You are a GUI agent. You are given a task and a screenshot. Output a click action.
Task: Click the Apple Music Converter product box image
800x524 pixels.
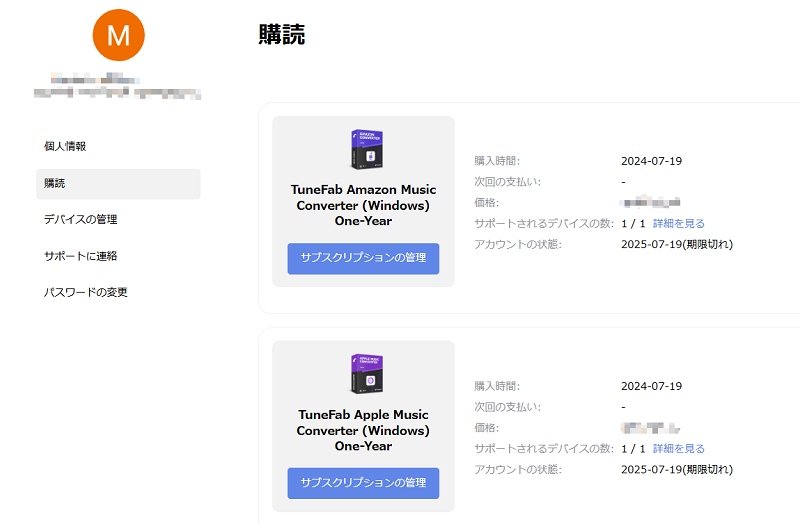pyautogui.click(x=362, y=373)
